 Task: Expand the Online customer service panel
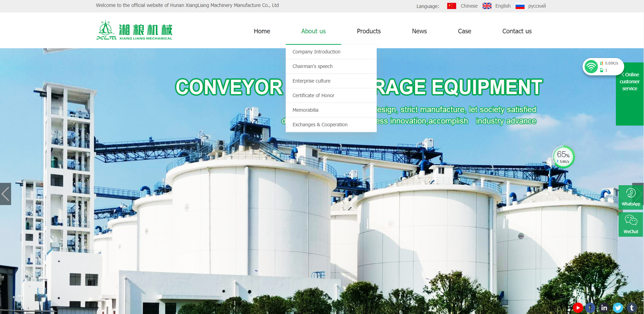tap(630, 94)
